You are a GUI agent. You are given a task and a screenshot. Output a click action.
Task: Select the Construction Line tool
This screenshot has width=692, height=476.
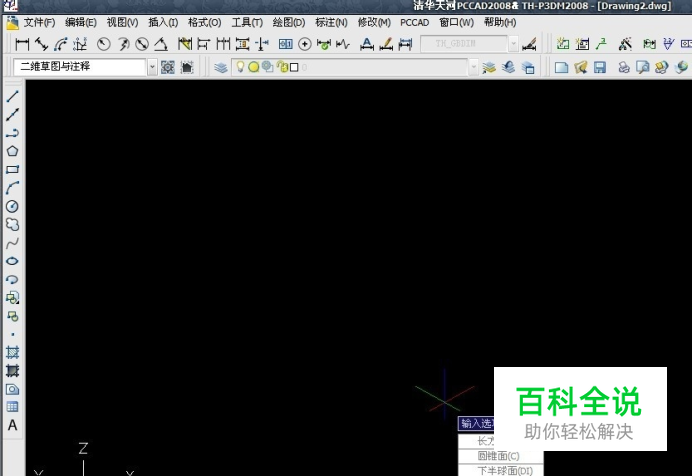pyautogui.click(x=12, y=115)
